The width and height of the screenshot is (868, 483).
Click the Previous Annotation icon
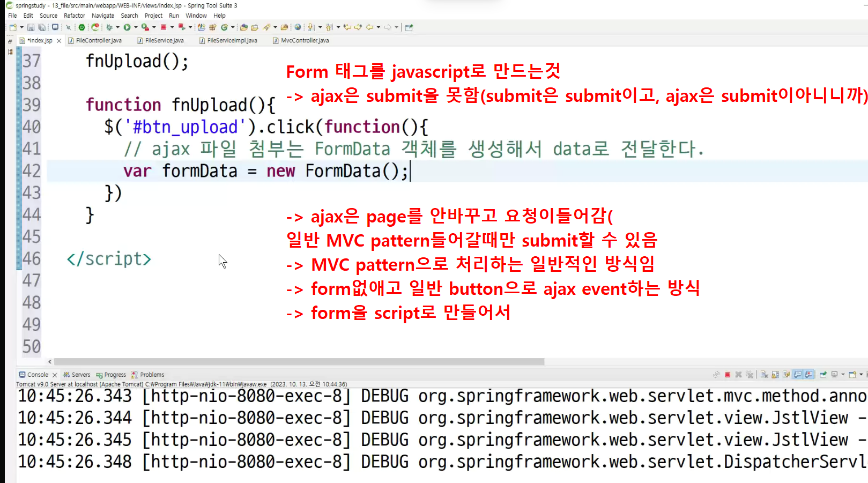(329, 27)
